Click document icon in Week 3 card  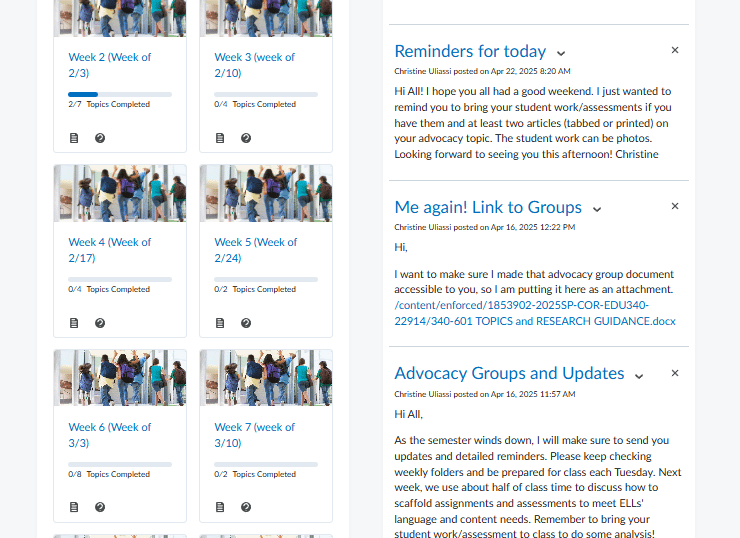[220, 138]
